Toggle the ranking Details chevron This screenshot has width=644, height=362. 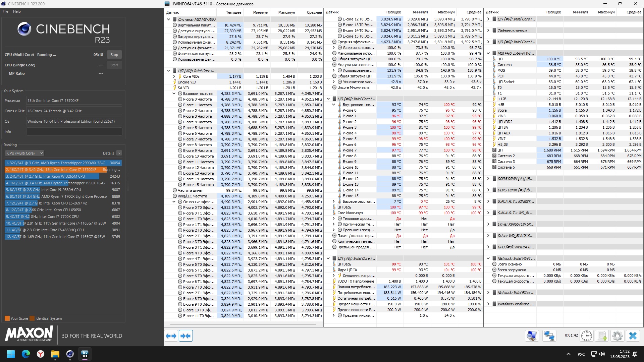(x=119, y=153)
